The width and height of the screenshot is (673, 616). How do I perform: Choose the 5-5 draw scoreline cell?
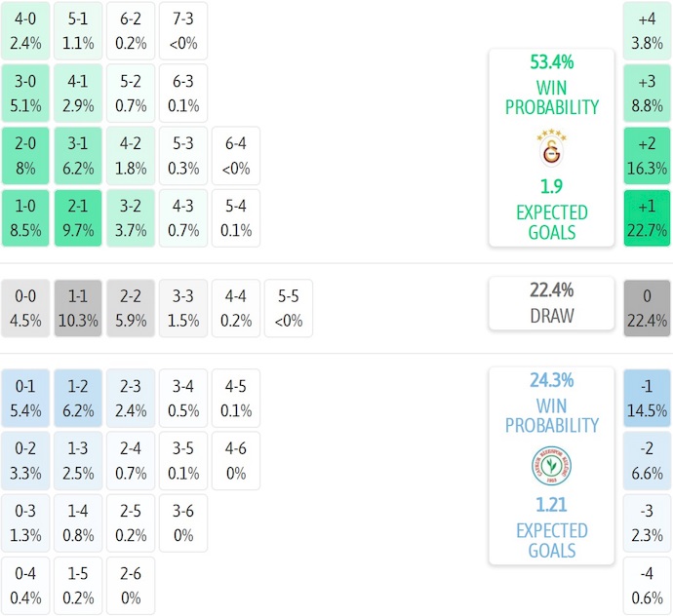click(x=289, y=308)
